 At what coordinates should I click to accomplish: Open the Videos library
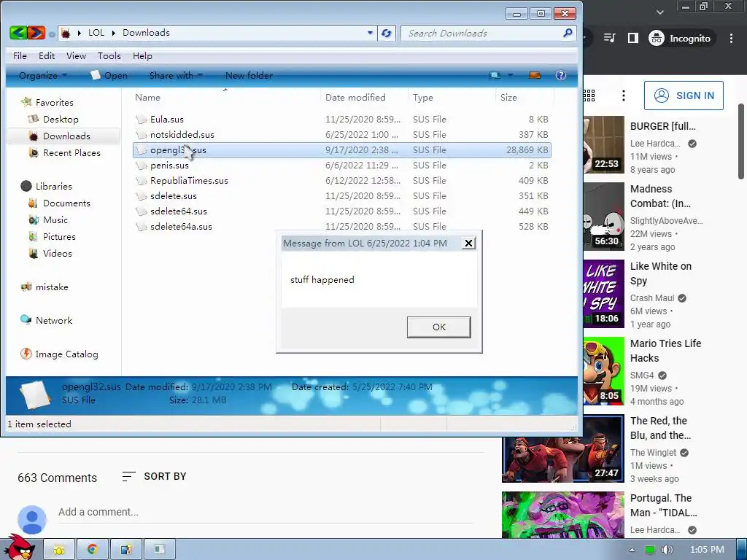pyautogui.click(x=57, y=253)
